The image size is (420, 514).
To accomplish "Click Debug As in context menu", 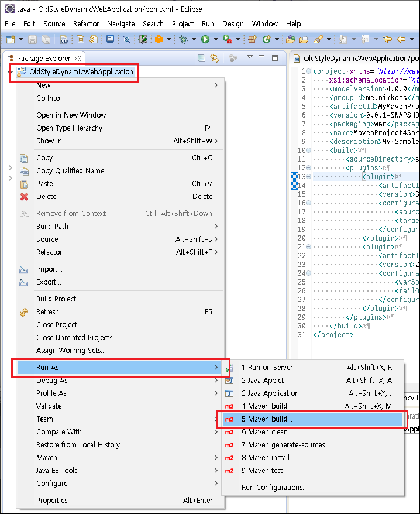I will [120, 381].
